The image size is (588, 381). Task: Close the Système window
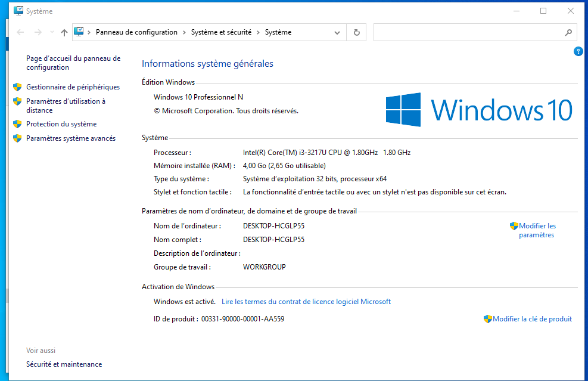point(570,11)
